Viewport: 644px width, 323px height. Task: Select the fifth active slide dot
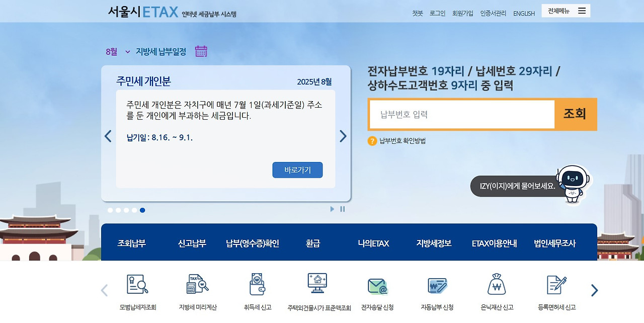pos(142,210)
